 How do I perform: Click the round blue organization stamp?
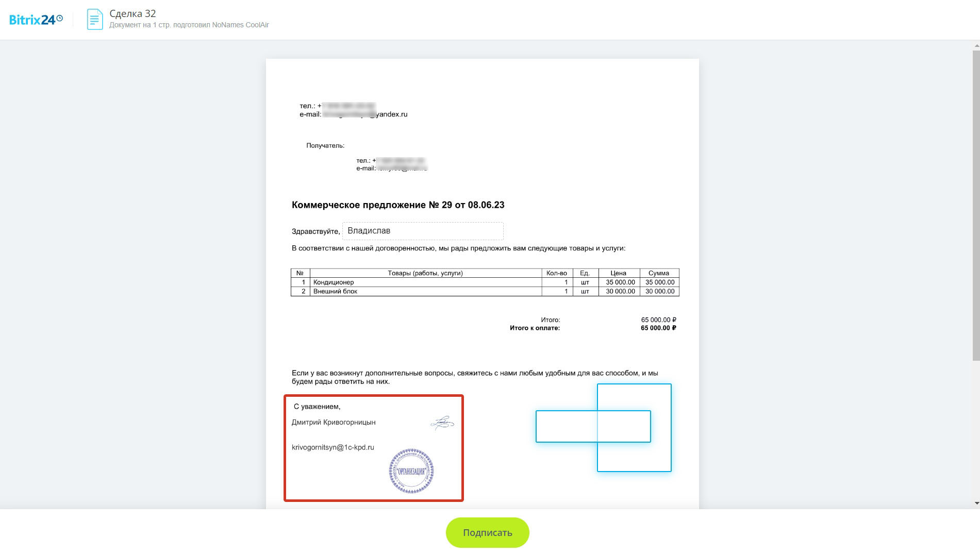click(411, 471)
